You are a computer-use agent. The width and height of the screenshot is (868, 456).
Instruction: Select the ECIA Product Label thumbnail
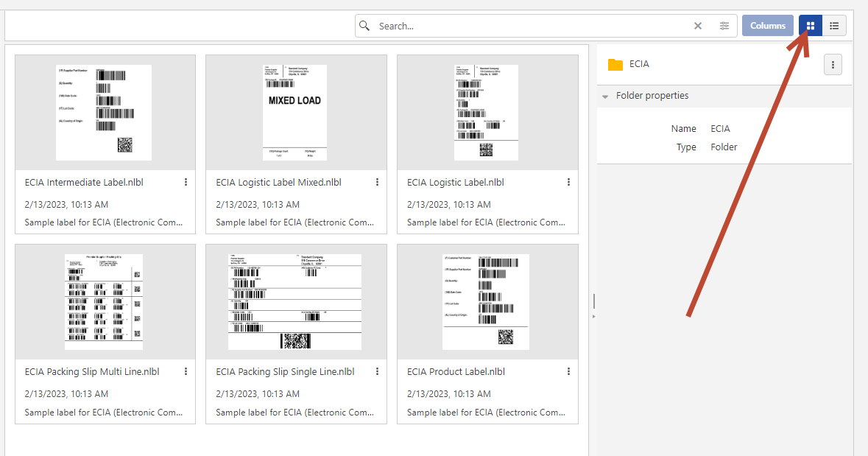pos(487,302)
